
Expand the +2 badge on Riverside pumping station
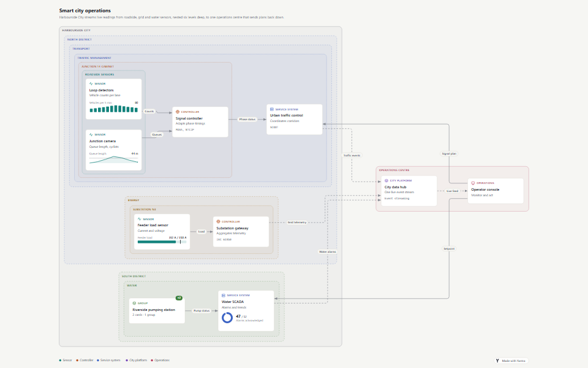coord(179,298)
